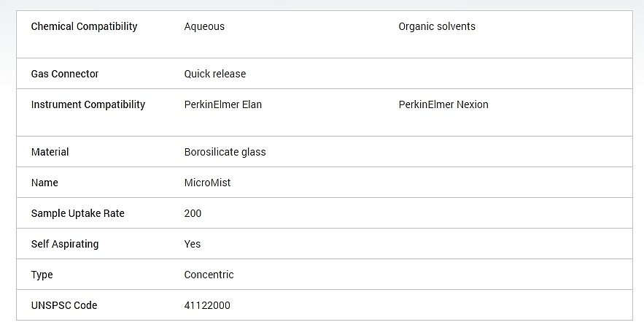The width and height of the screenshot is (644, 333).
Task: Select the Instrument Compatibility label
Action: [88, 105]
